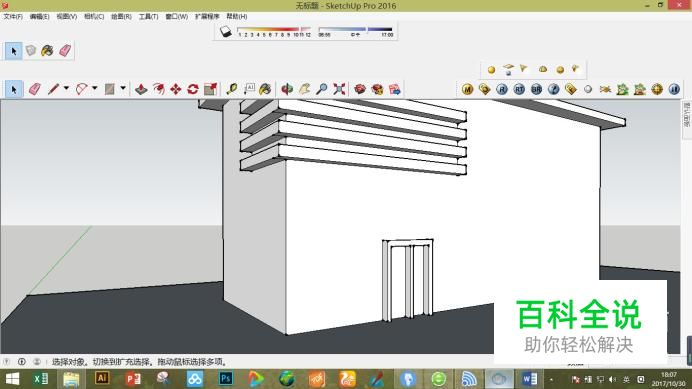Select the Rectangle shape tool
This screenshot has width=692, height=389.
109,89
